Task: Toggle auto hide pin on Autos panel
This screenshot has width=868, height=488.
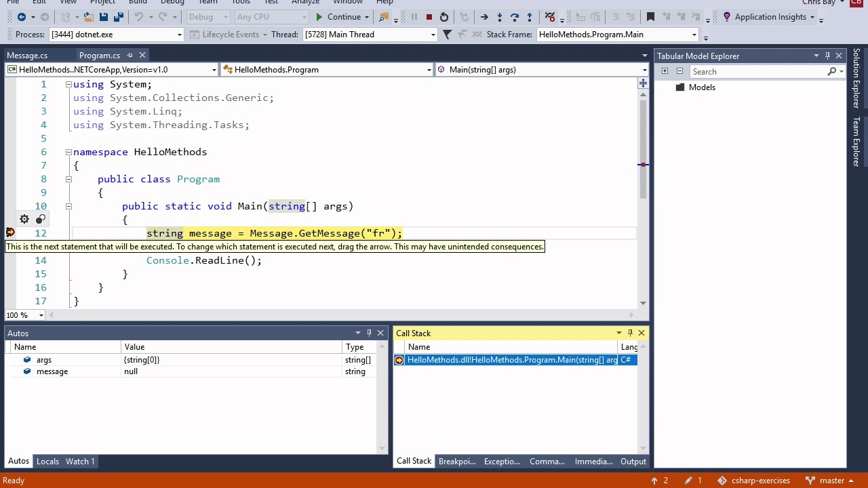Action: coord(369,333)
